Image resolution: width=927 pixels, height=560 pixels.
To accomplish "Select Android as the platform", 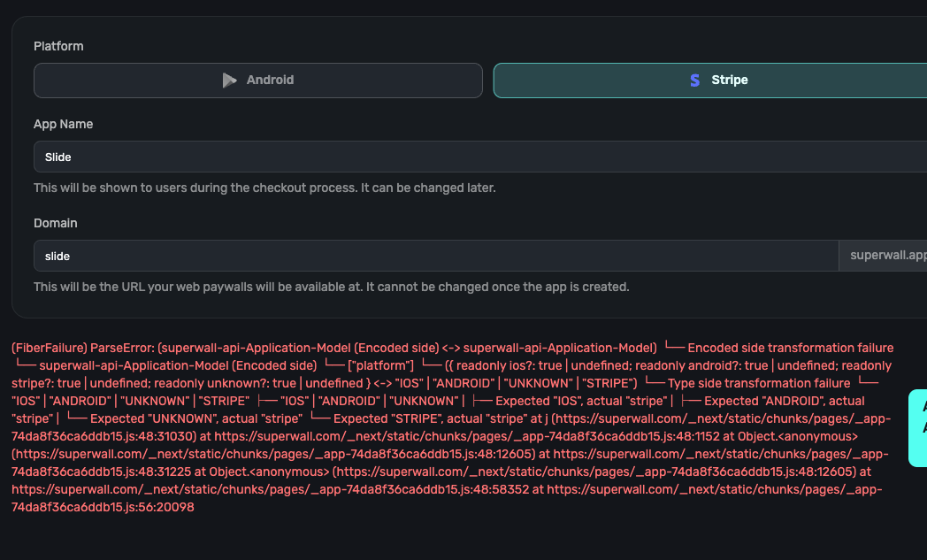I will (x=258, y=81).
